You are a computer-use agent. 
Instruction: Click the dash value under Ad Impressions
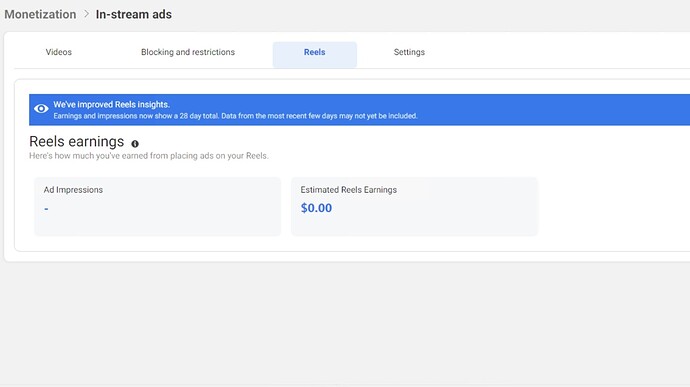pyautogui.click(x=46, y=209)
